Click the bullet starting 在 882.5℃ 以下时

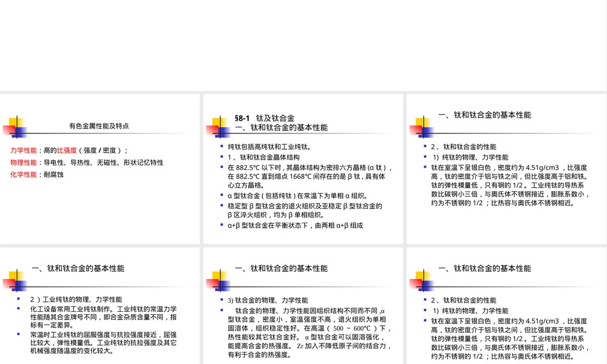310,177
